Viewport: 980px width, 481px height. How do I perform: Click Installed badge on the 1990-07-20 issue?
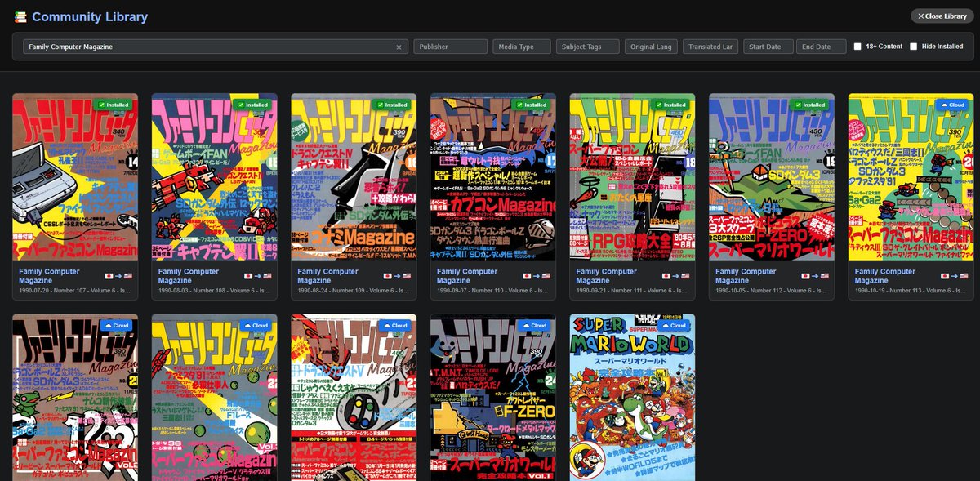pyautogui.click(x=114, y=105)
